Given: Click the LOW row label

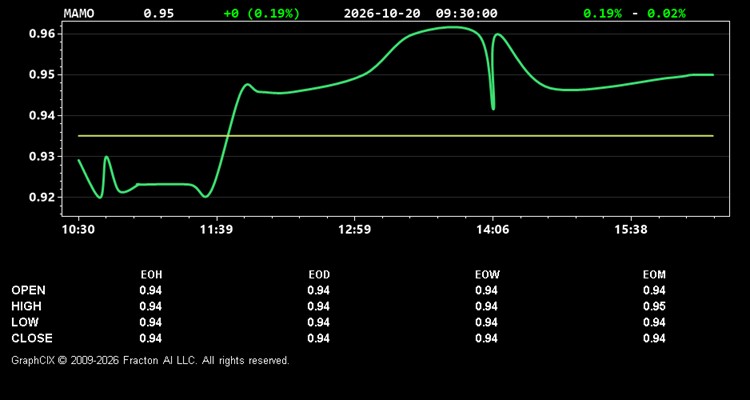Looking at the screenshot, I should click(25, 322).
